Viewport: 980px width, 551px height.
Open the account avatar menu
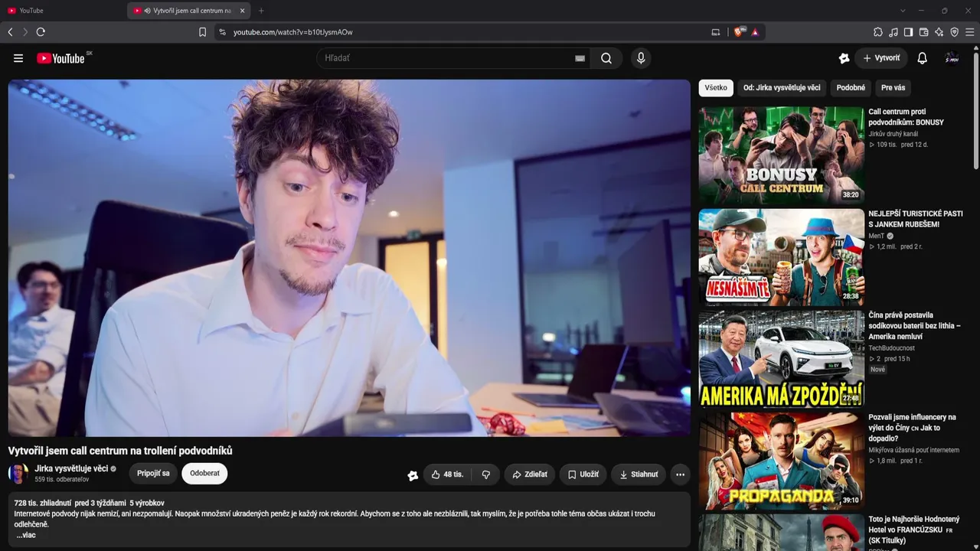952,58
